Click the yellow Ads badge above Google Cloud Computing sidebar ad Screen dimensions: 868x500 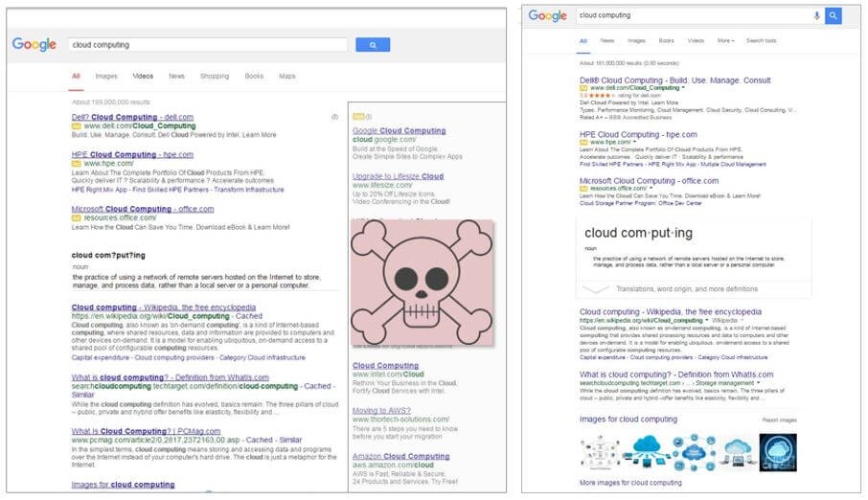tap(358, 117)
